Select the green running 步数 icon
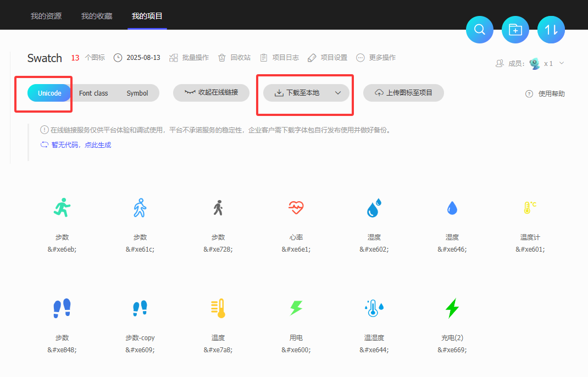588x377 pixels. click(x=62, y=208)
